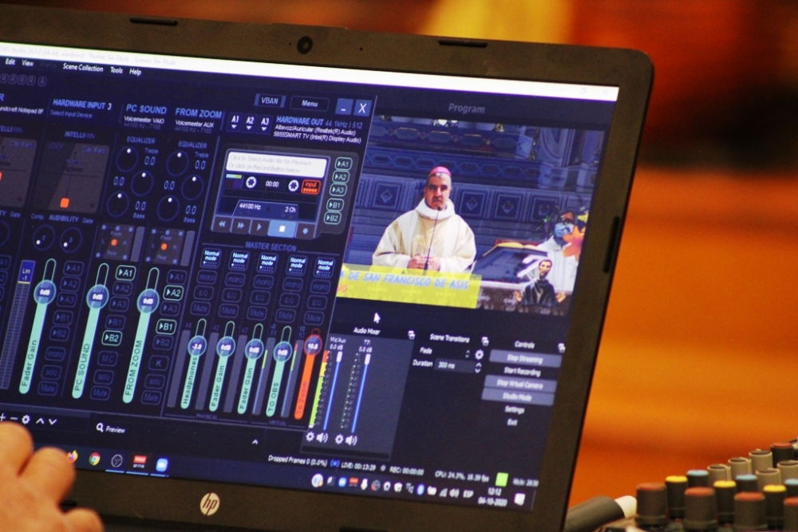Open the OBS View menu
This screenshot has height=532, width=798.
pos(27,63)
